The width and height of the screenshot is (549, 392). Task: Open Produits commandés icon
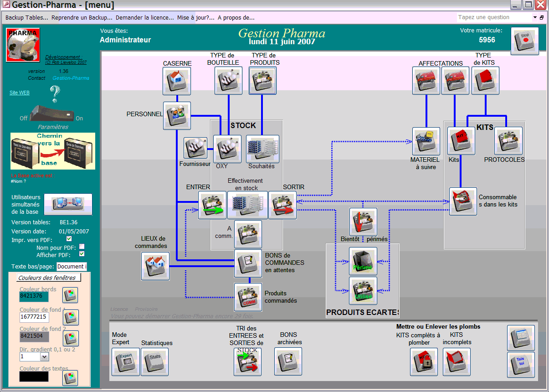click(248, 297)
